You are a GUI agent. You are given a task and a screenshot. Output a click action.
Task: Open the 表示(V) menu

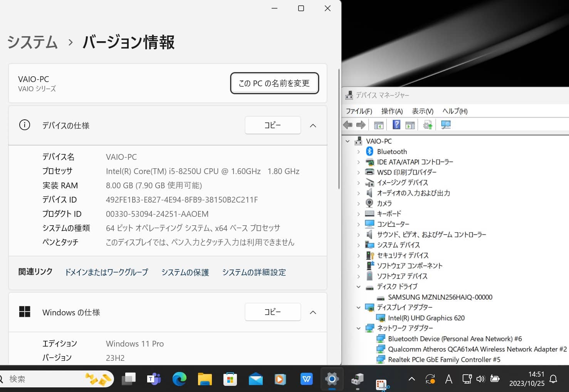coord(423,111)
